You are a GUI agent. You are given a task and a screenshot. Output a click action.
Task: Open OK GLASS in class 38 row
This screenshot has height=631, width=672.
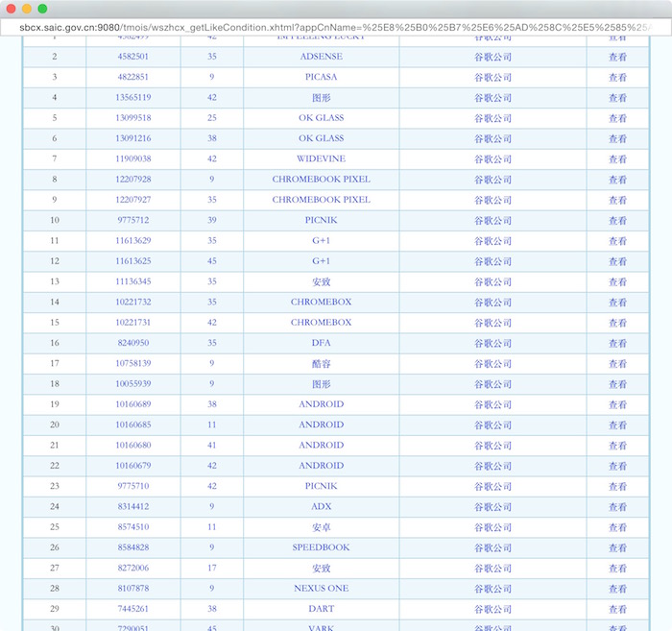321,138
